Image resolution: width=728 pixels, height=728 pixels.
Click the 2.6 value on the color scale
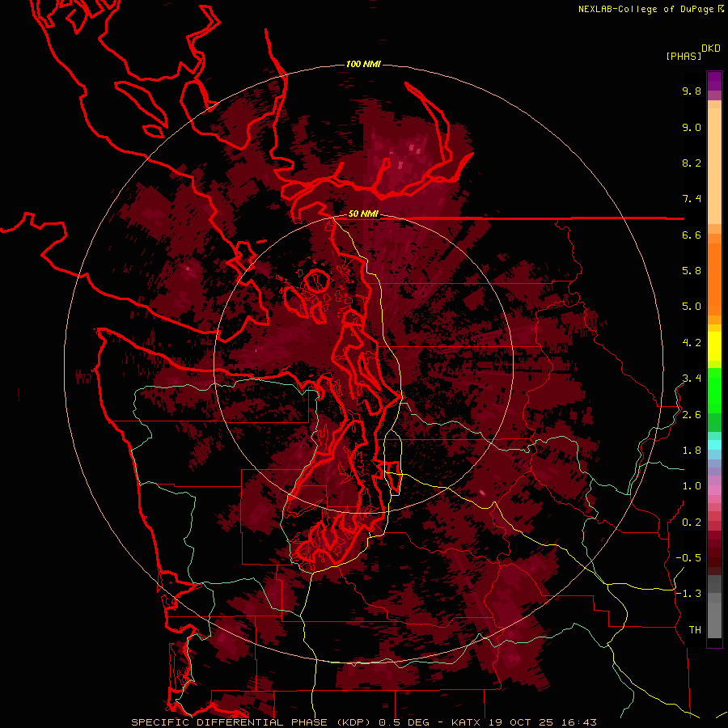(692, 415)
